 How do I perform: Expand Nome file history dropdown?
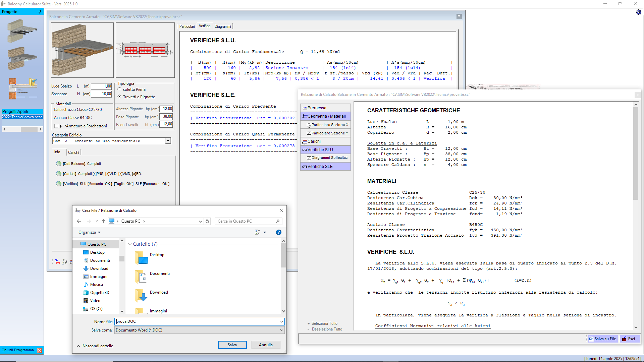[x=281, y=322]
